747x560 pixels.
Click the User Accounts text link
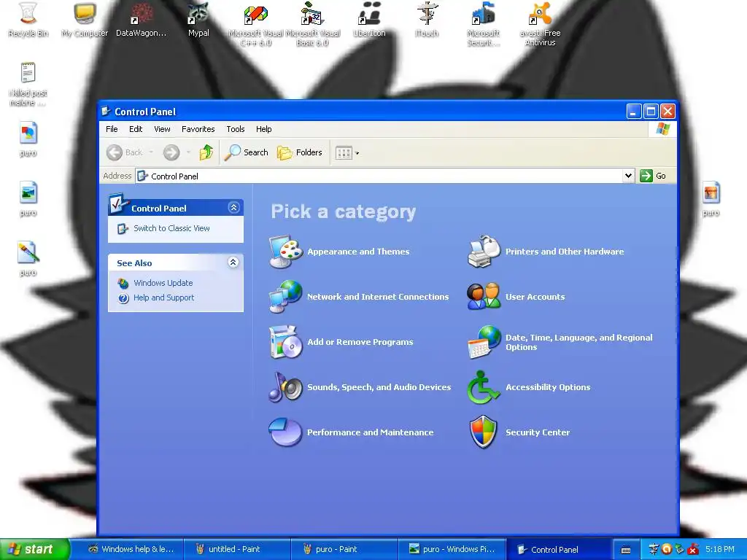[535, 297]
